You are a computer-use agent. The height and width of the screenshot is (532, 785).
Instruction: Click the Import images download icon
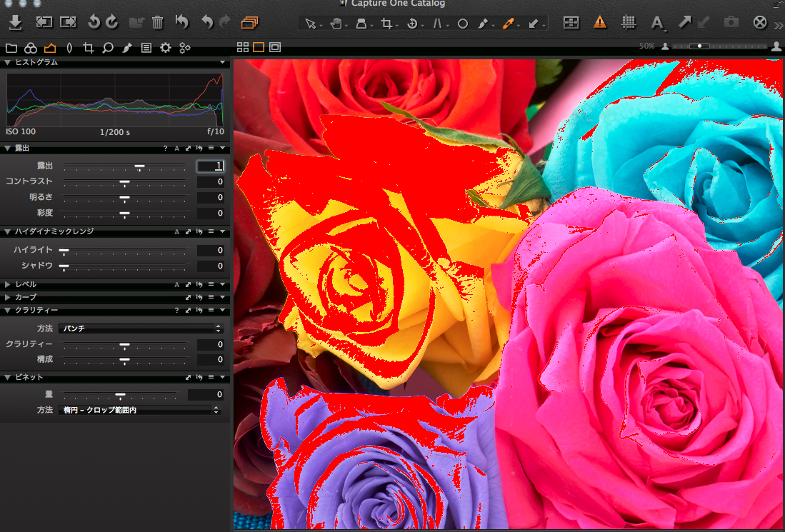[16, 23]
